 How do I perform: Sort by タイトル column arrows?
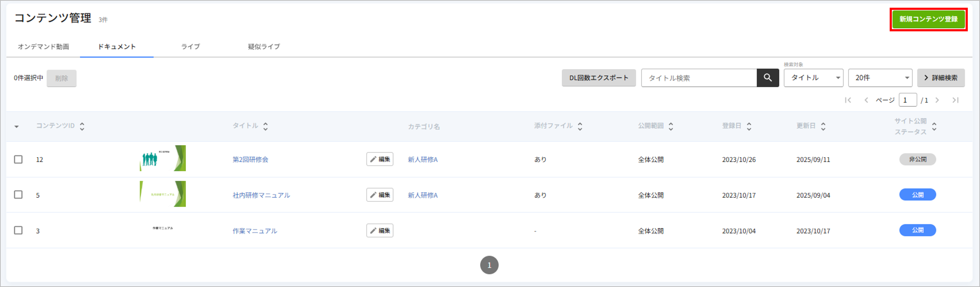click(266, 126)
